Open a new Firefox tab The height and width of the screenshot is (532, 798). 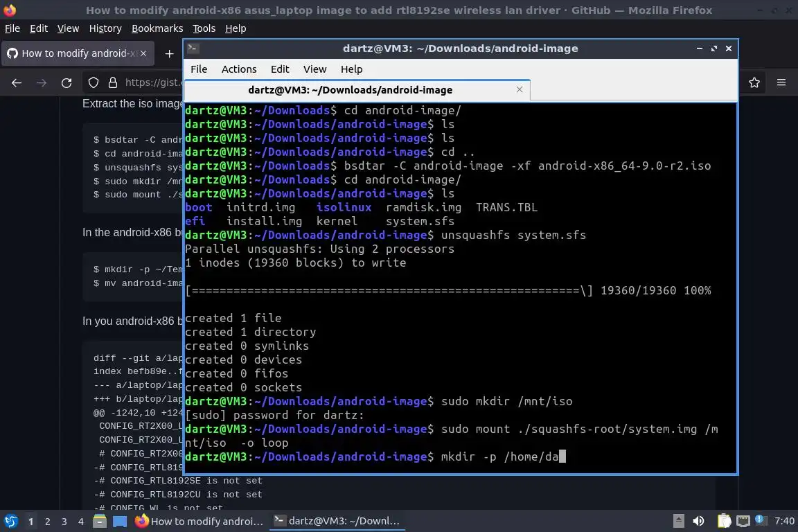[x=170, y=53]
